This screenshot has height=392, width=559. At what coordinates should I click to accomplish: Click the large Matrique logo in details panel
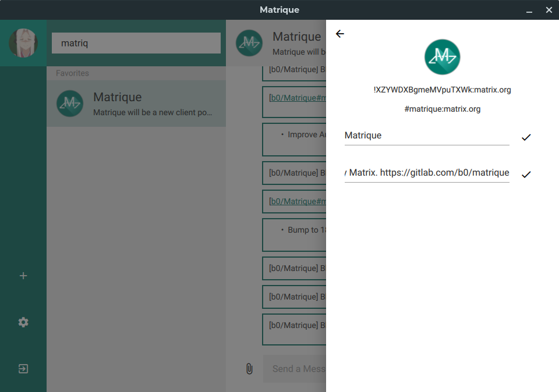coord(443,57)
